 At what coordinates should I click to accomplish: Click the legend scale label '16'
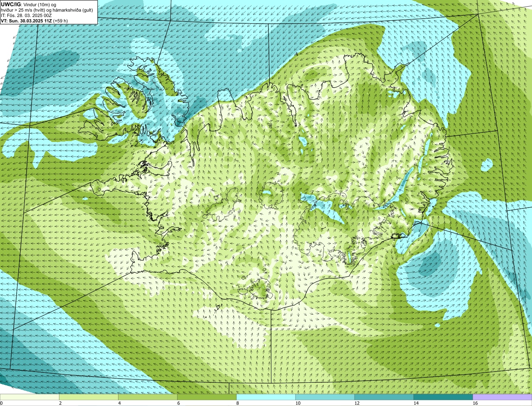click(475, 403)
